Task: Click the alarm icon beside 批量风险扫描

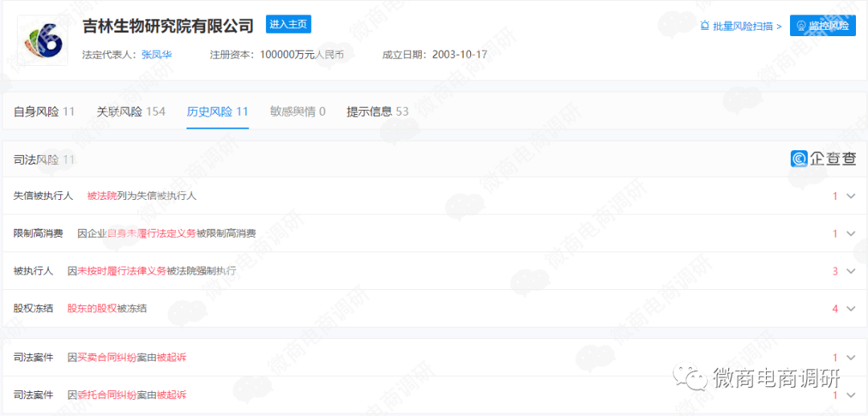Action: [x=705, y=26]
